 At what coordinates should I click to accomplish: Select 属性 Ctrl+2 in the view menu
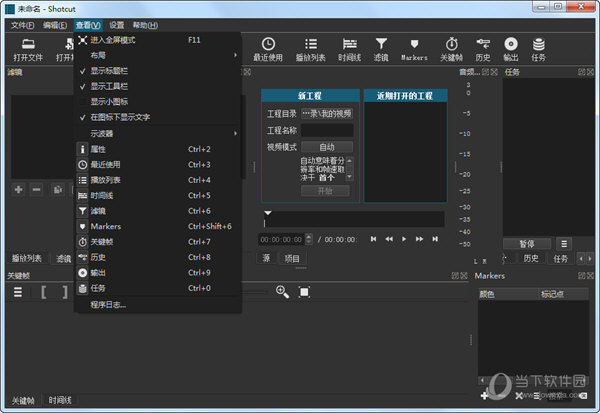tap(157, 149)
